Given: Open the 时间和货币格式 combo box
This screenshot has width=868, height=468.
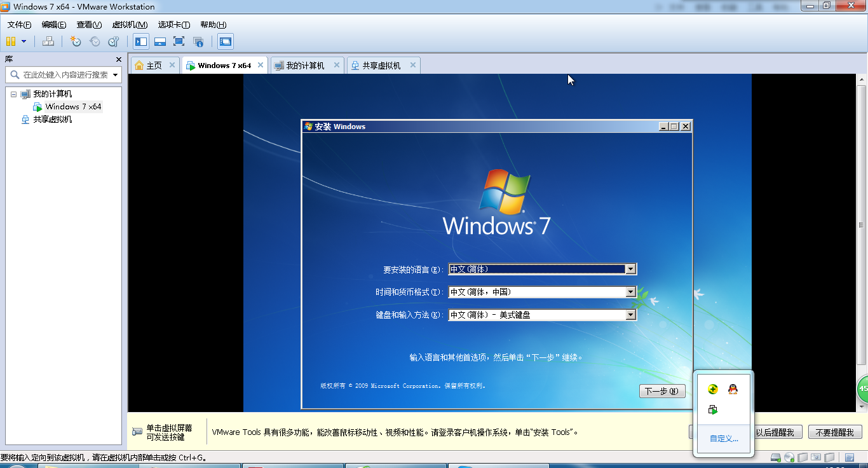Looking at the screenshot, I should [543, 292].
